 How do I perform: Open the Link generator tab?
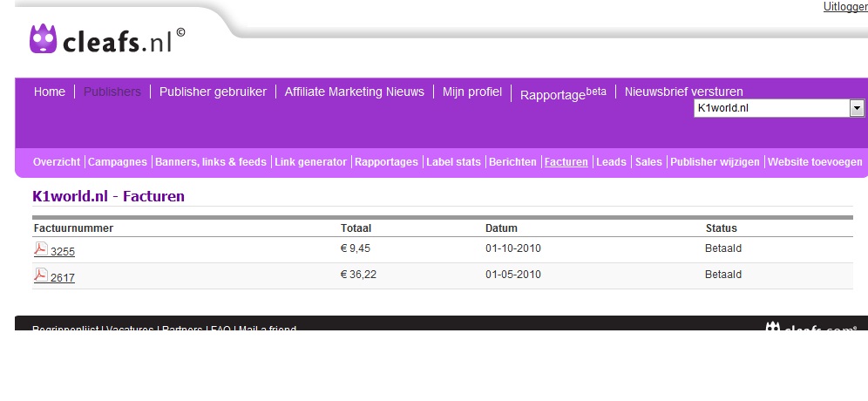click(310, 162)
